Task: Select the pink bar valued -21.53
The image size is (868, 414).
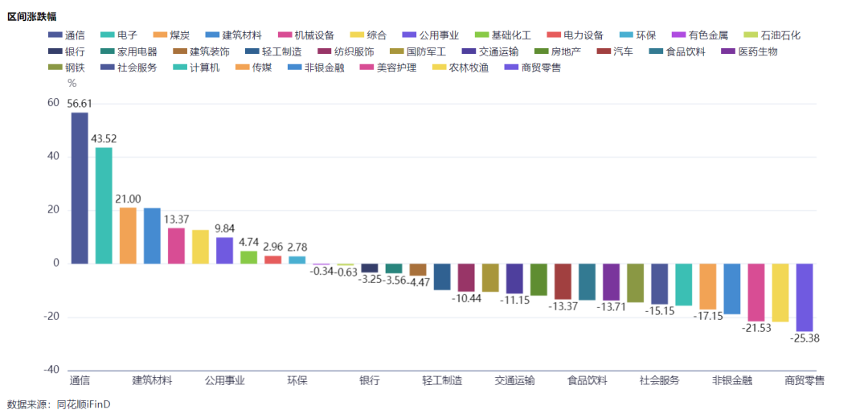Action: 756,293
